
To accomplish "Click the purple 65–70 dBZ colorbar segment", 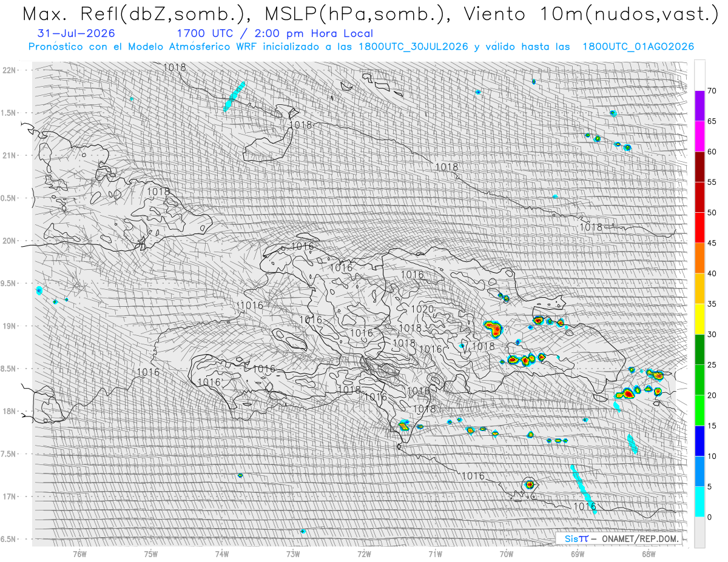I will [x=699, y=106].
